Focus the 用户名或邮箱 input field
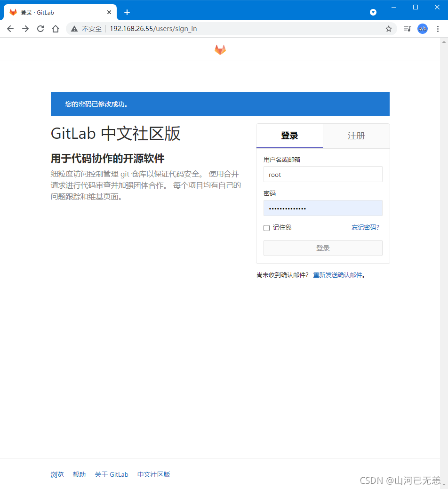Screen dimensions: 448x489 click(x=323, y=174)
